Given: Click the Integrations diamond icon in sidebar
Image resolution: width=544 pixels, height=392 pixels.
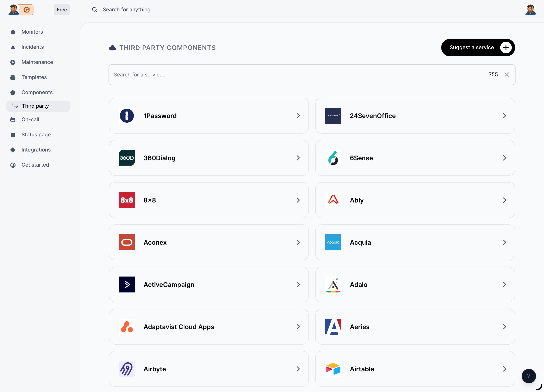Looking at the screenshot, I should [x=13, y=150].
